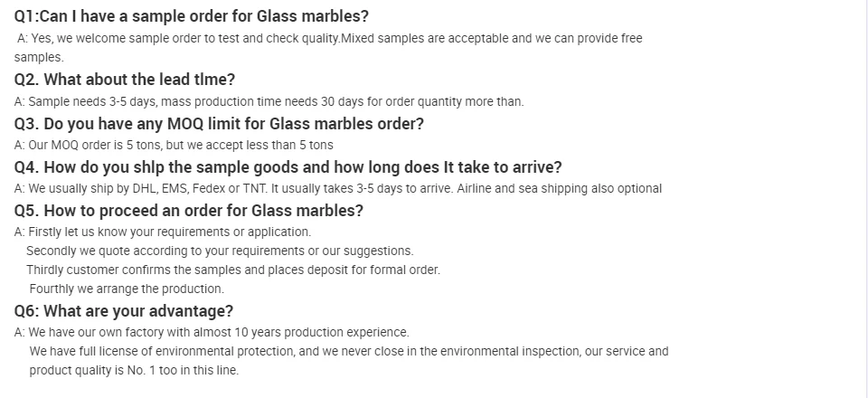Click the line about environmental protection license
The image size is (868, 398).
(349, 351)
